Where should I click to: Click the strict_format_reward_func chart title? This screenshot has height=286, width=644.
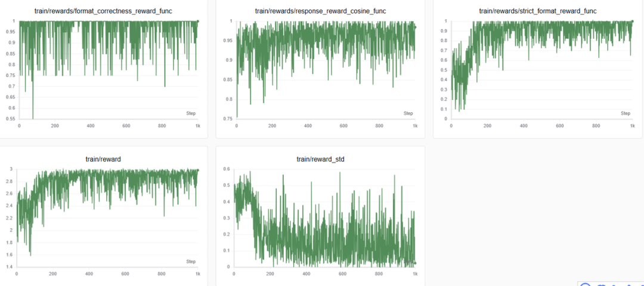tap(538, 11)
